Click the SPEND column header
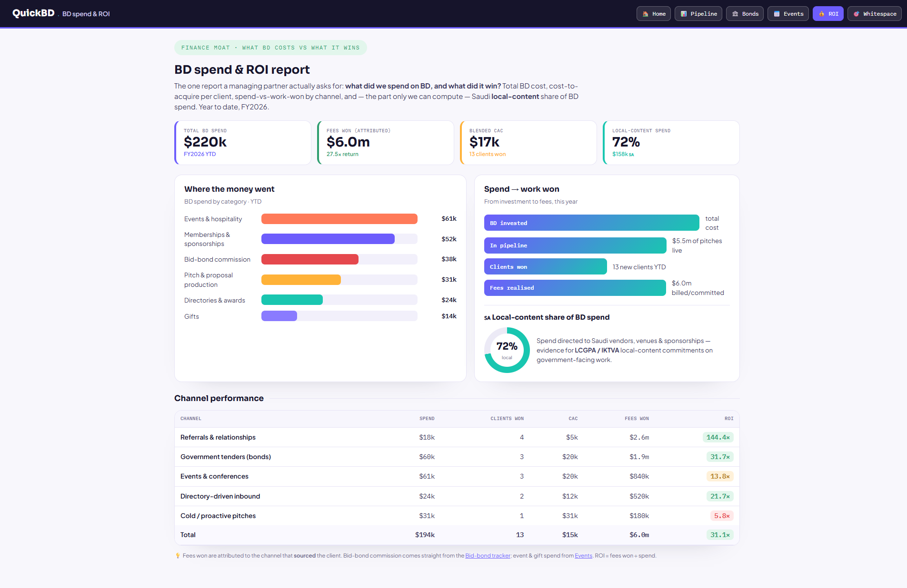 click(x=427, y=419)
